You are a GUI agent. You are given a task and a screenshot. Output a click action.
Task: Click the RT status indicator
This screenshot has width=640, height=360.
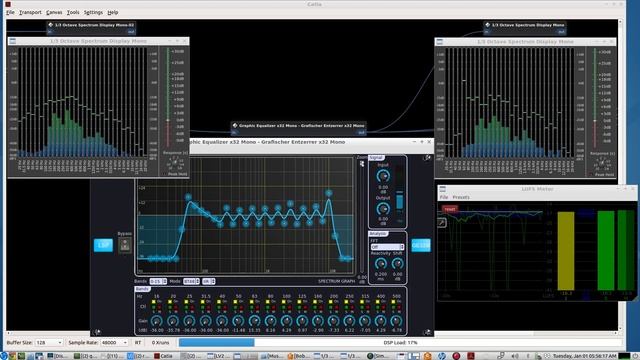pyautogui.click(x=138, y=342)
